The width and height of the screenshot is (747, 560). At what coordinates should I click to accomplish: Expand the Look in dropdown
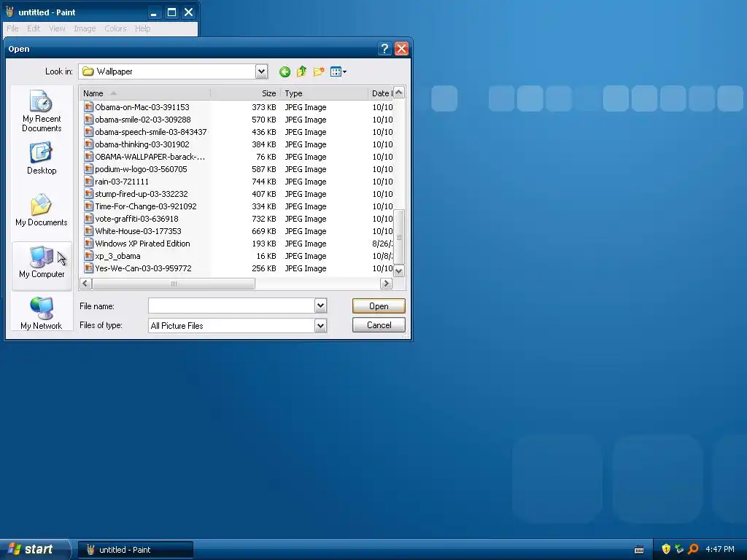pos(261,72)
